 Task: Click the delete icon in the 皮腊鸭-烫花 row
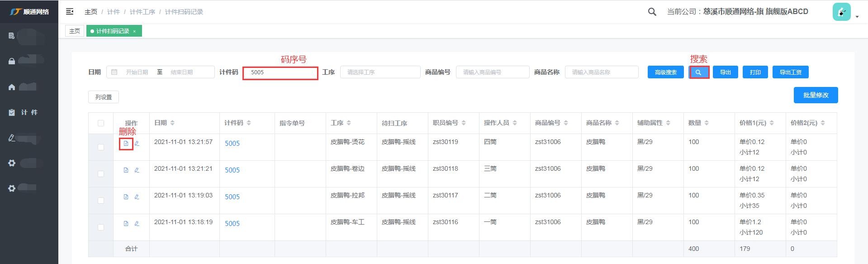click(x=126, y=144)
